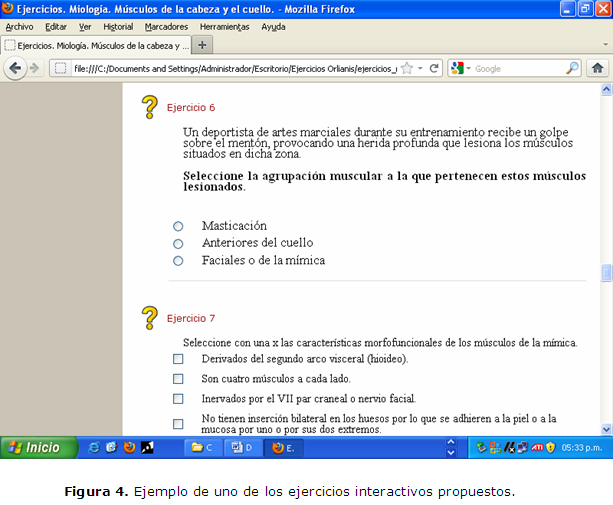This screenshot has height=505, width=613.
Task: Open the Marcadores menu
Action: [x=165, y=27]
